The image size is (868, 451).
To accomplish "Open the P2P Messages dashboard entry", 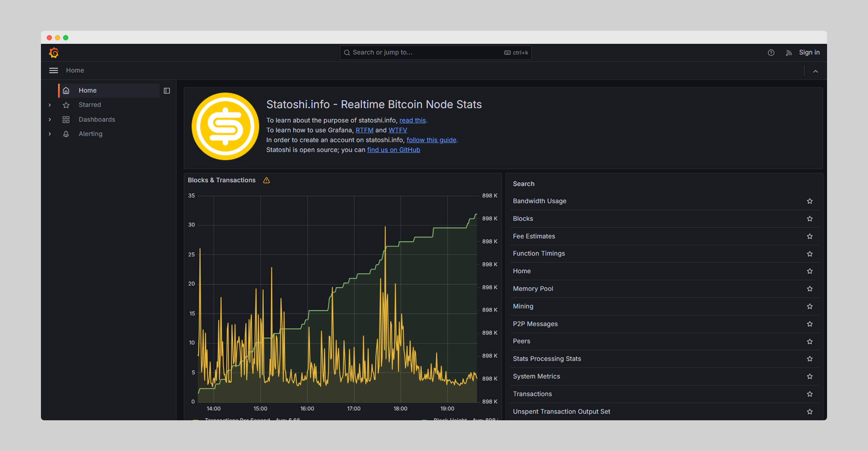I will tap(535, 324).
